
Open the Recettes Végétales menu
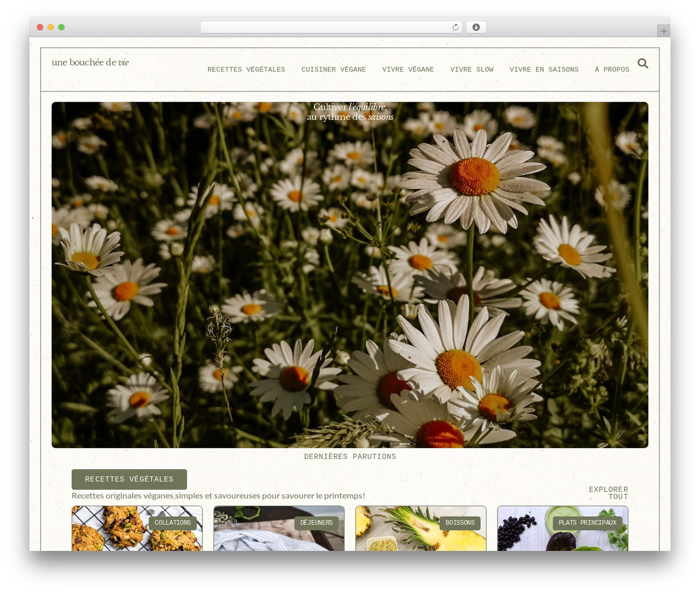pyautogui.click(x=246, y=69)
